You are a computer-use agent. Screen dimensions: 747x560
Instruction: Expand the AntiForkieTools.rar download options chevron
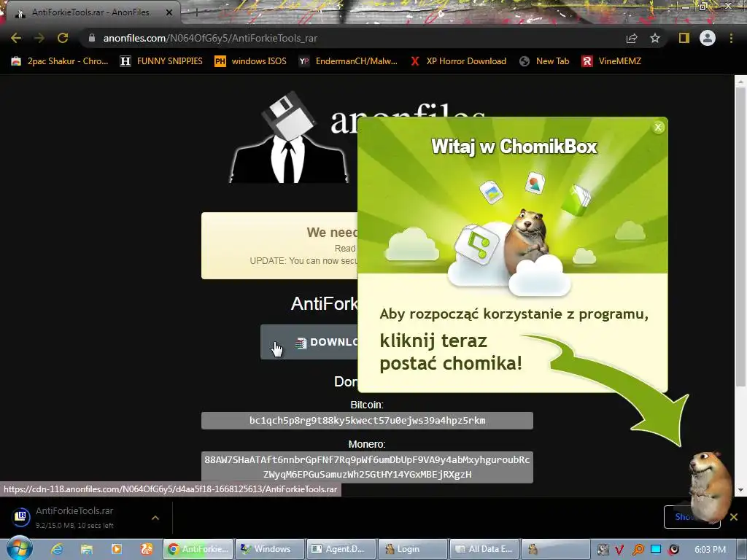(155, 518)
